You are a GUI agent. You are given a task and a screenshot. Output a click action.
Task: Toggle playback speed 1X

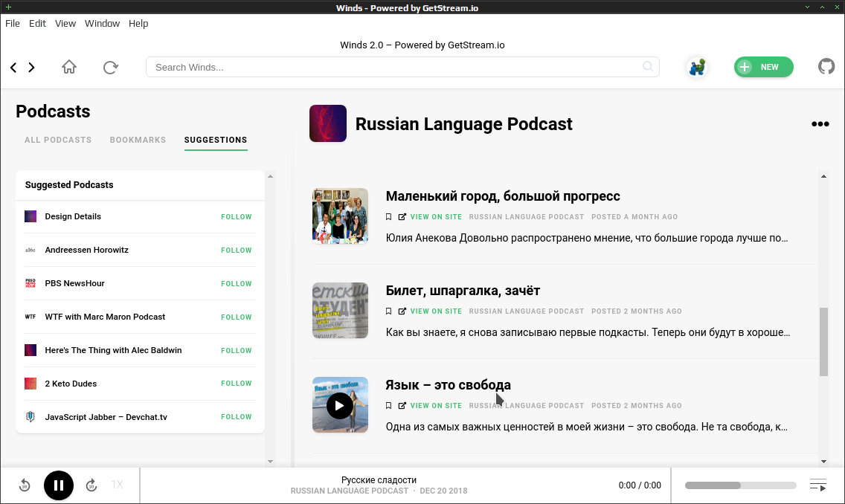pyautogui.click(x=118, y=485)
